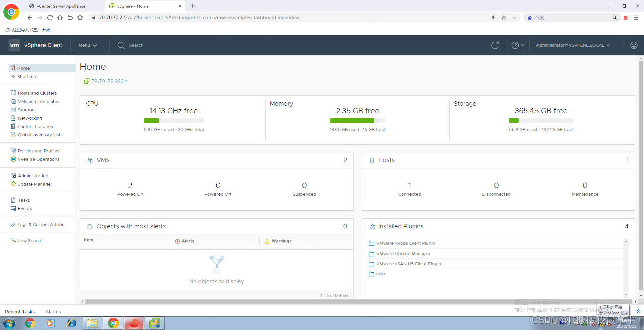Open the file explorer taskbar icon
This screenshot has width=644, height=330.
(92, 323)
